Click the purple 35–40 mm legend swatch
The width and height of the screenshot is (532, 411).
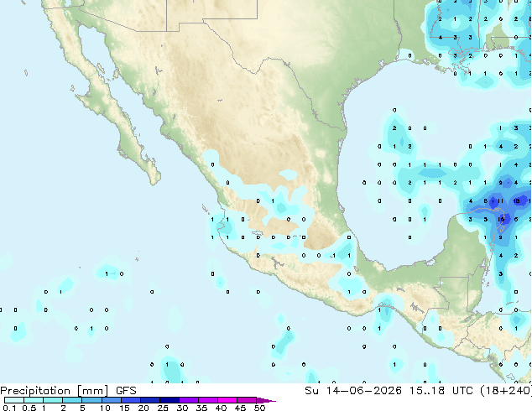point(208,400)
